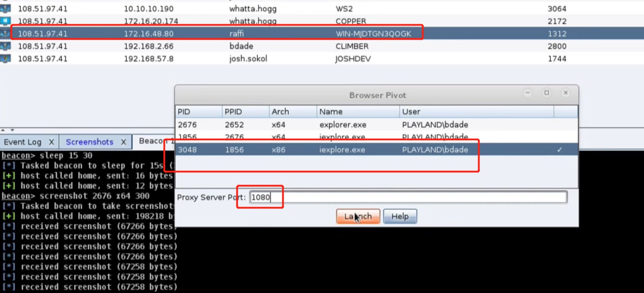The image size is (644, 293).
Task: Click the up arrow on the split pane divider
Action: point(4,130)
